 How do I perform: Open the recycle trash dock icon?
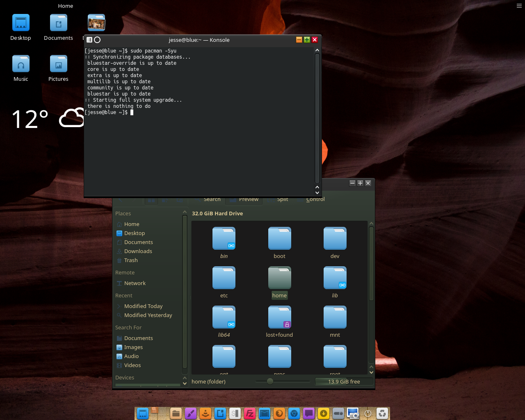pos(382,413)
